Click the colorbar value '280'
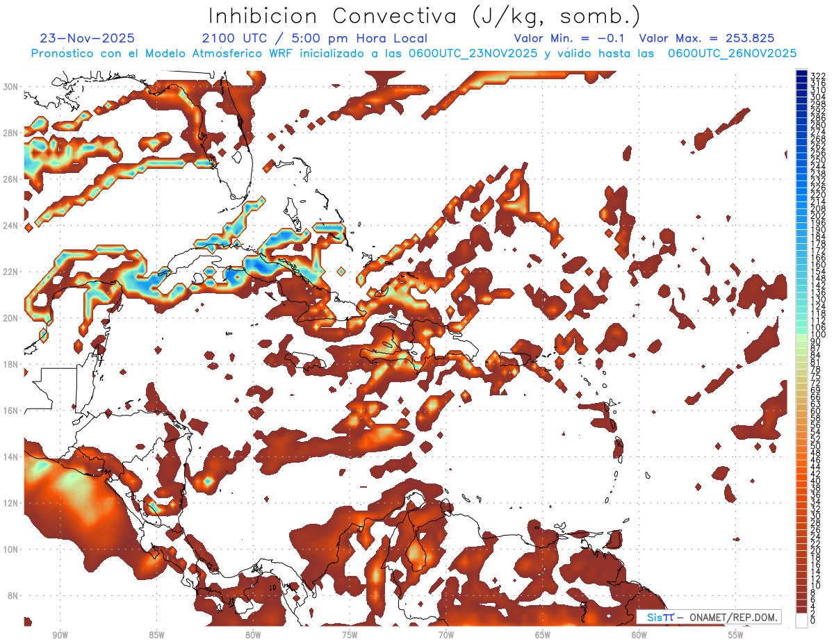Image resolution: width=834 pixels, height=644 pixels. (x=818, y=125)
